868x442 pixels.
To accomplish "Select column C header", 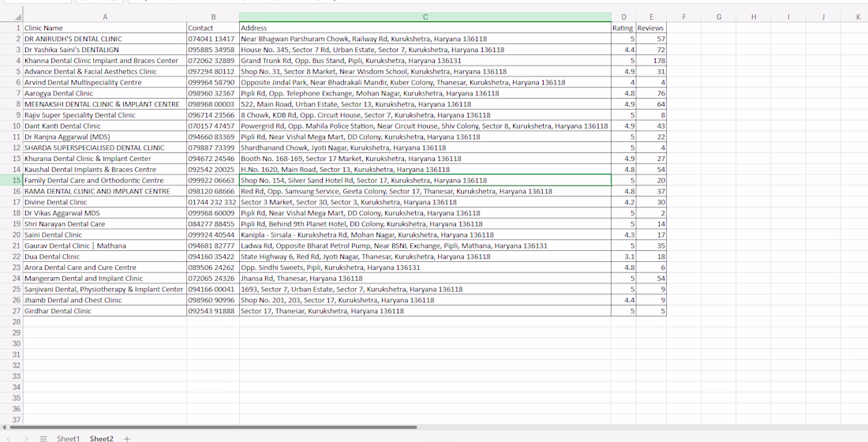I will click(x=425, y=17).
